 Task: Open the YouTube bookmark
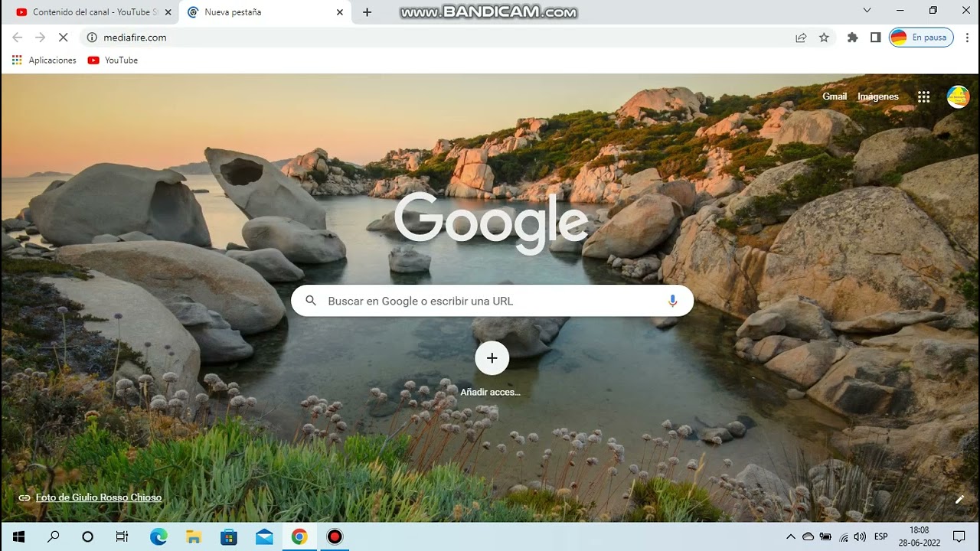tap(113, 60)
